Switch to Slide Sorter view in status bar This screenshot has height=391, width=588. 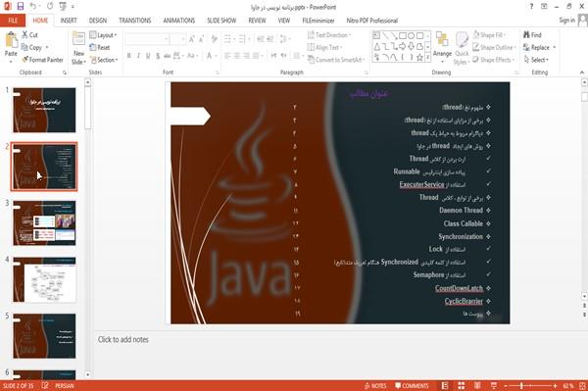pos(462,386)
